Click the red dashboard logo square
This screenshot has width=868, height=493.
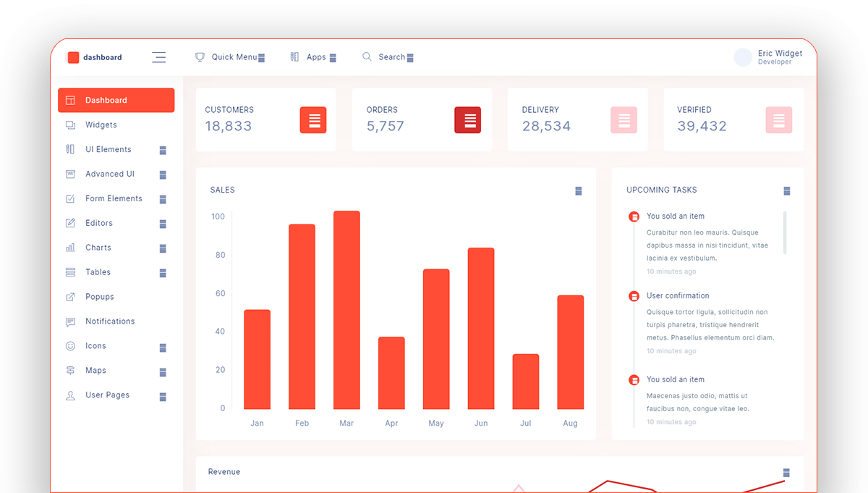click(73, 57)
